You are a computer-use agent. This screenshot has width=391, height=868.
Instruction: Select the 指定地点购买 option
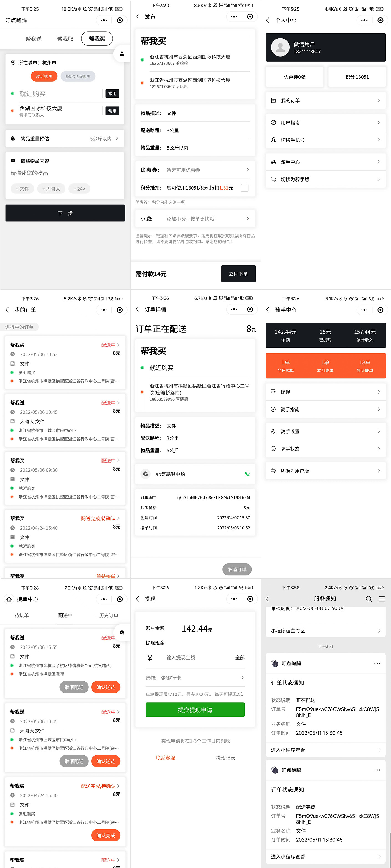click(x=78, y=76)
